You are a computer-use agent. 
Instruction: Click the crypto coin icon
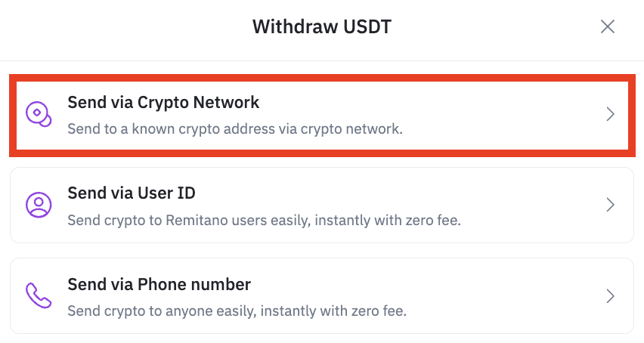[x=39, y=114]
